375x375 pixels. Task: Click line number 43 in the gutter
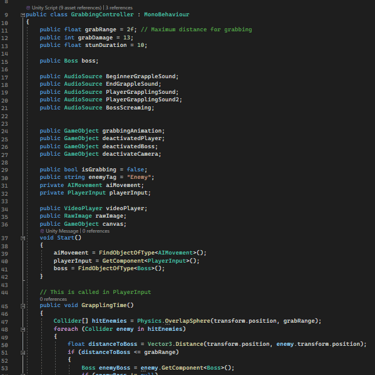[x=5, y=285]
